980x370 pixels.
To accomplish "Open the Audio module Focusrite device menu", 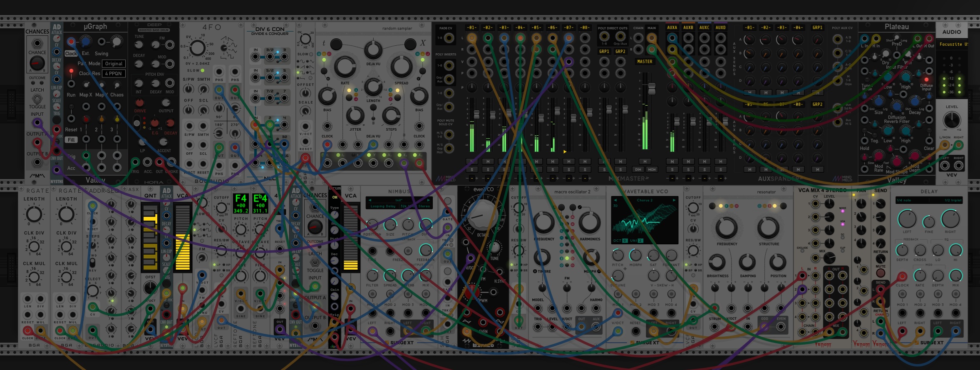I will click(x=953, y=44).
